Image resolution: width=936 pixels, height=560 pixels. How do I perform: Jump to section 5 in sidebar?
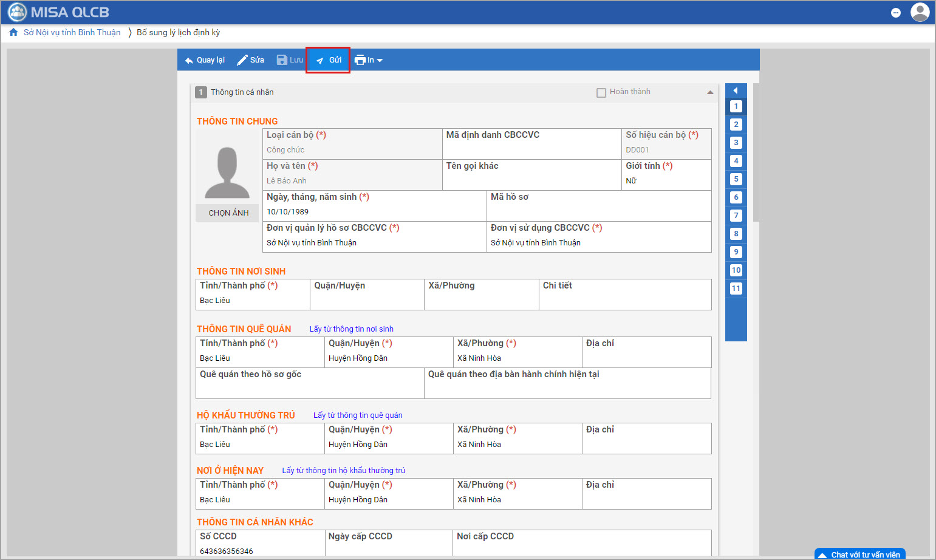[736, 179]
